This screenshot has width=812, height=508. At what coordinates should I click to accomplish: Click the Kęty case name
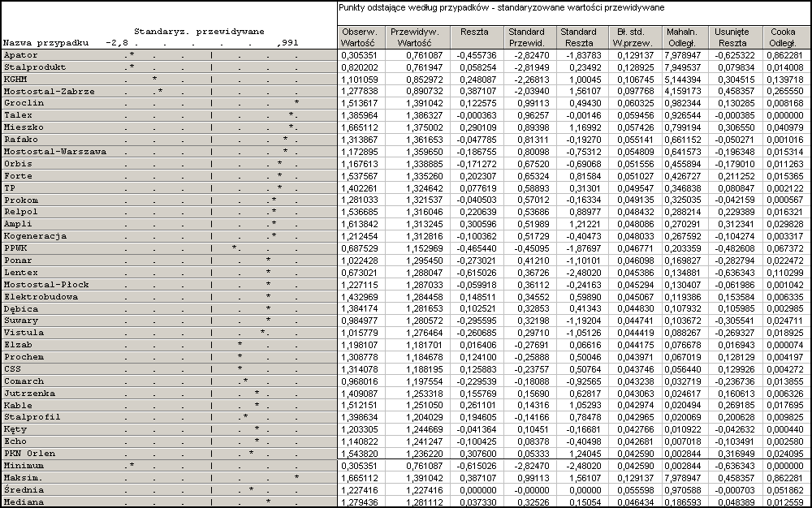point(15,429)
